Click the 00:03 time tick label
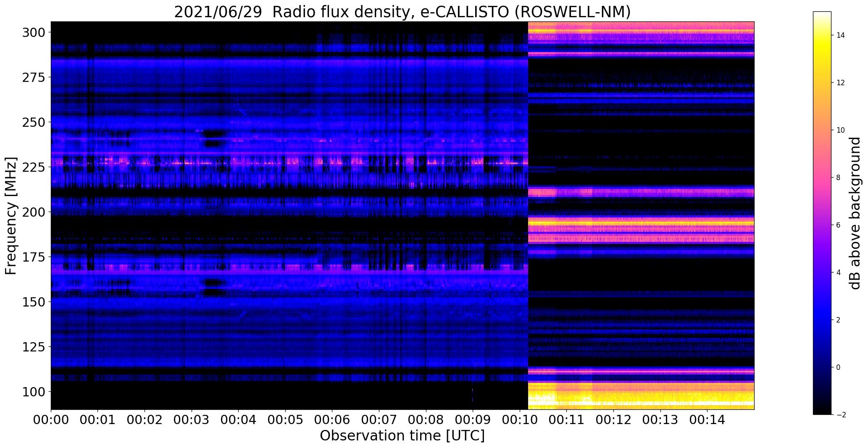 point(192,419)
